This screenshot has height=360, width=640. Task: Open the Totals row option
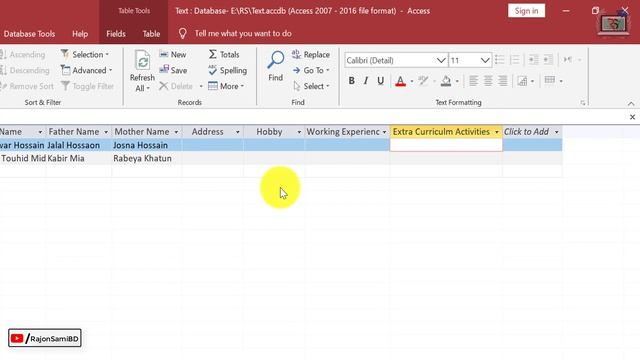click(x=224, y=54)
